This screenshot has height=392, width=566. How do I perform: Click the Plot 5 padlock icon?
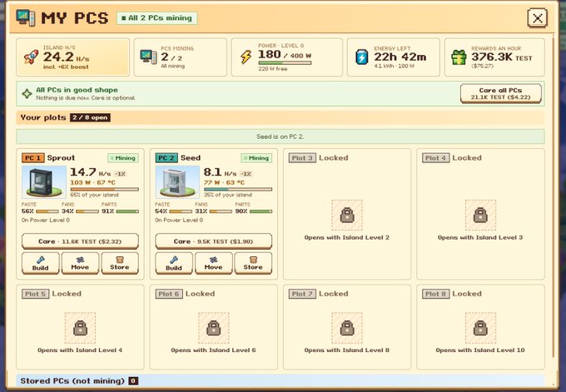coord(80,328)
